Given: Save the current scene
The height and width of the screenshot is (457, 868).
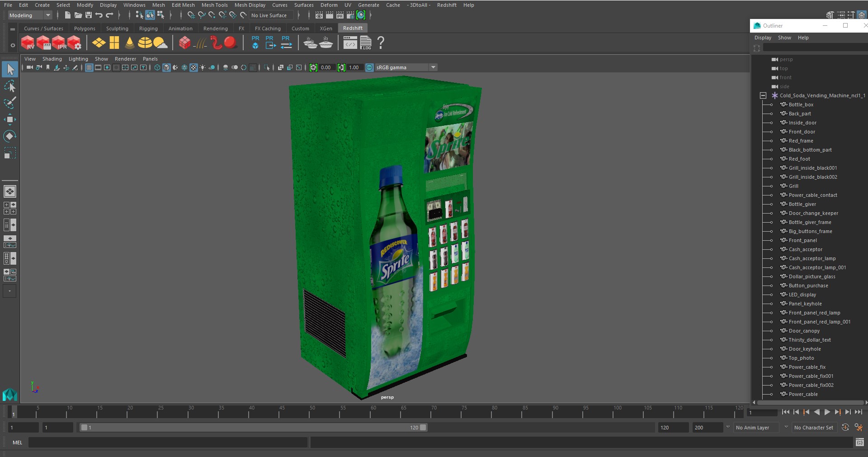Looking at the screenshot, I should tap(88, 15).
